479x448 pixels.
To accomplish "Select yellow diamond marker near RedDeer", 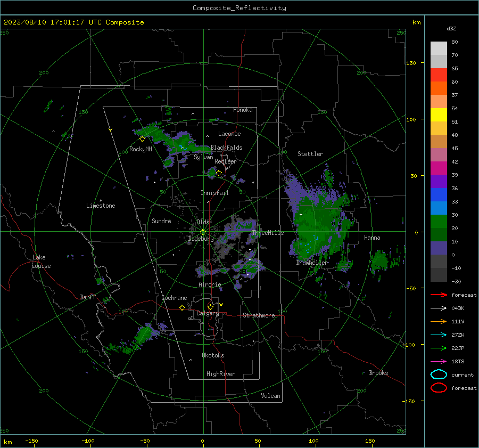I will (x=219, y=173).
